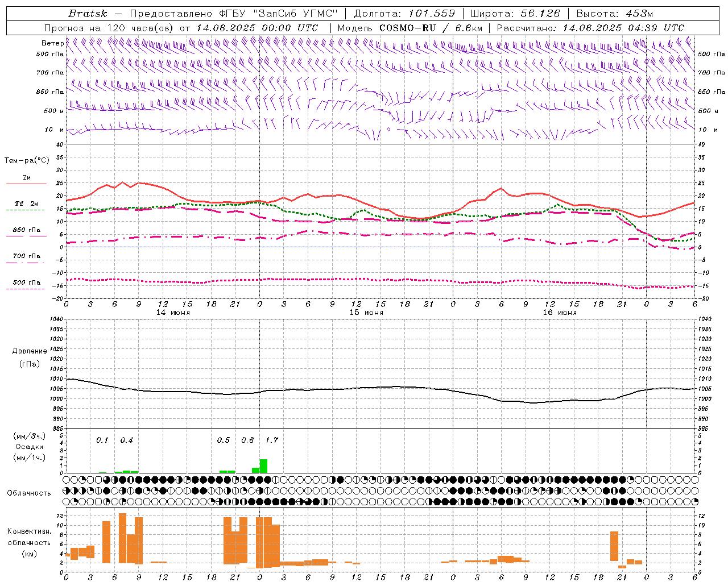
Task: Click the 'Ветер' wind panel label
Action: [52, 43]
